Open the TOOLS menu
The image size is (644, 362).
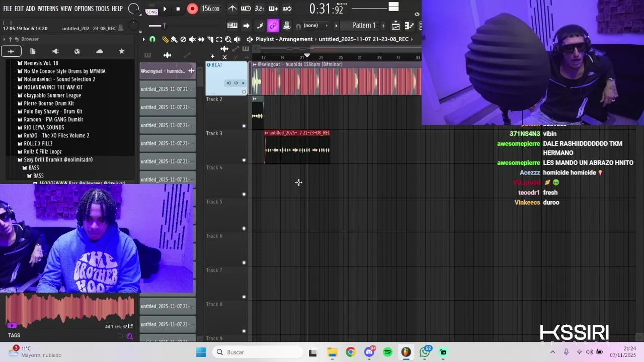pos(102,9)
